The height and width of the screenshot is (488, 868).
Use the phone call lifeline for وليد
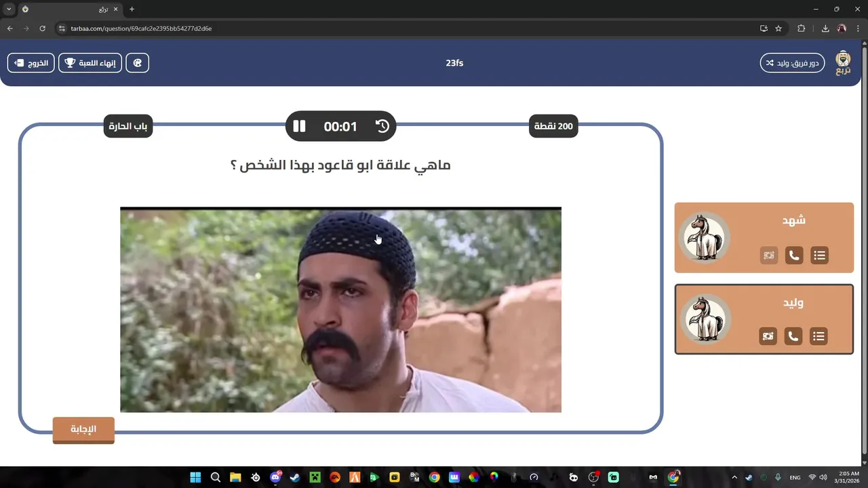793,336
